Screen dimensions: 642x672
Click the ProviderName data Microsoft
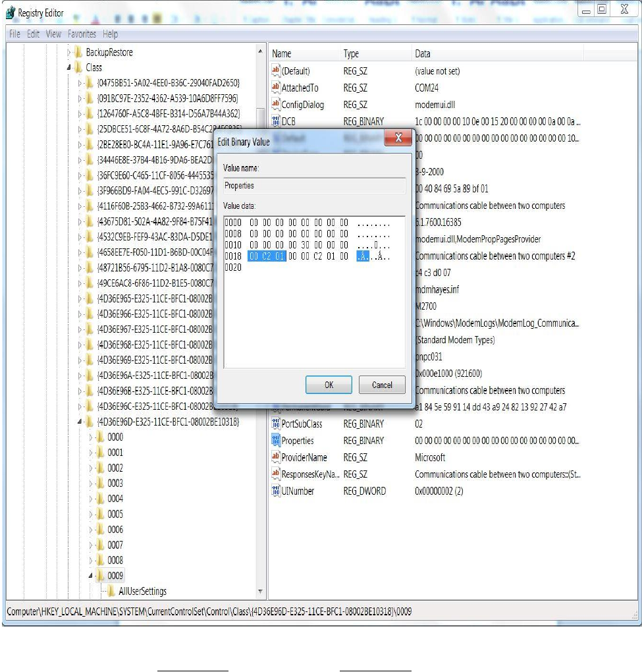(x=429, y=458)
